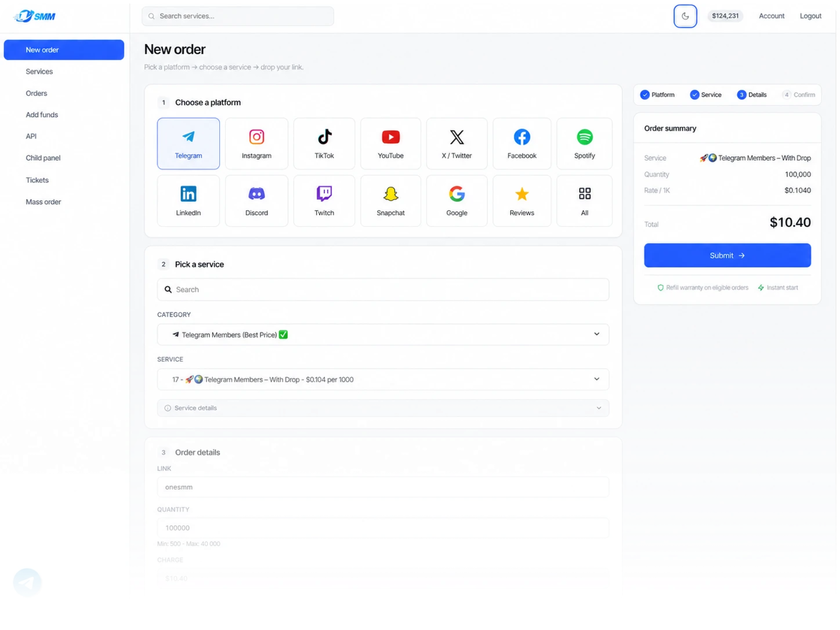Viewport: 840px width, 630px height.
Task: Open Add funds in sidebar
Action: point(42,115)
